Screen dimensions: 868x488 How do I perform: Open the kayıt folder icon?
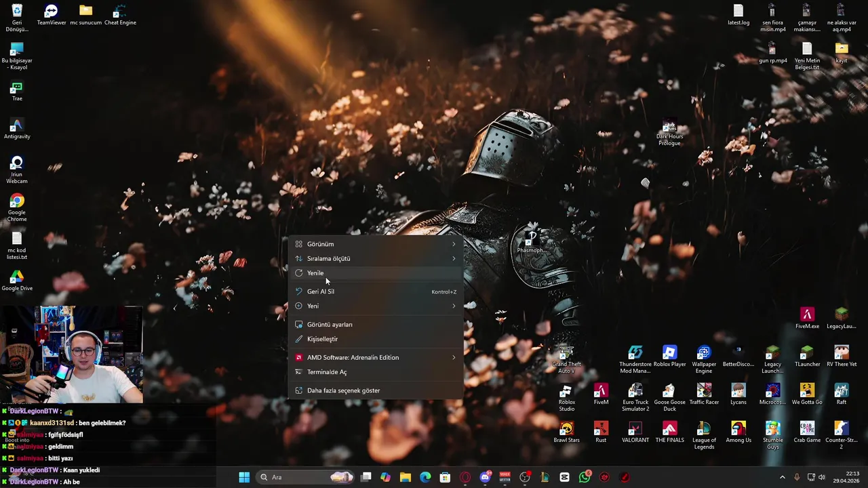(x=842, y=53)
